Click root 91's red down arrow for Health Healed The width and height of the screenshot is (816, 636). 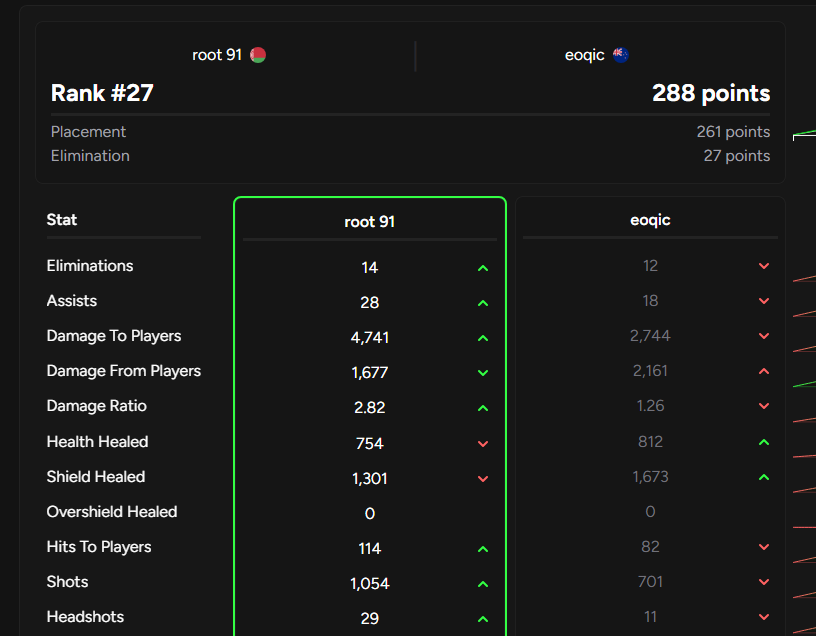[483, 444]
